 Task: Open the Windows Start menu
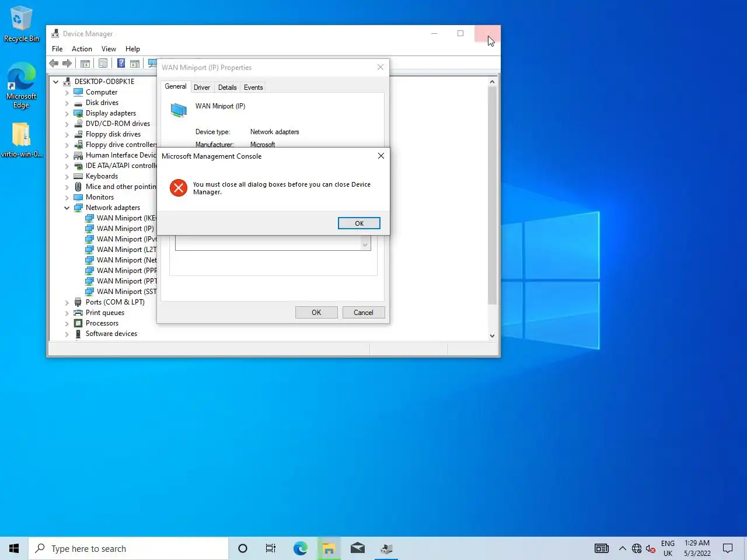[14, 548]
